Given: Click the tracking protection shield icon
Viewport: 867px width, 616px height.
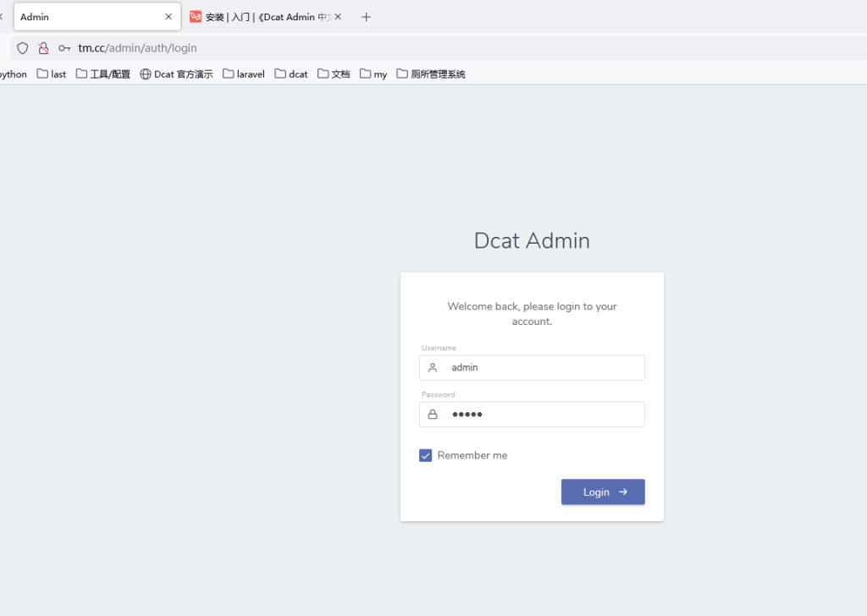Looking at the screenshot, I should [22, 48].
